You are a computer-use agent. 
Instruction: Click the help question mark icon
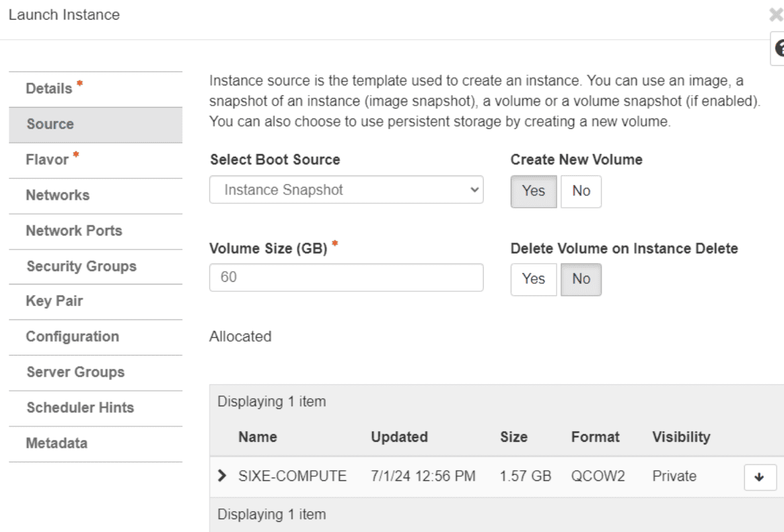[779, 49]
